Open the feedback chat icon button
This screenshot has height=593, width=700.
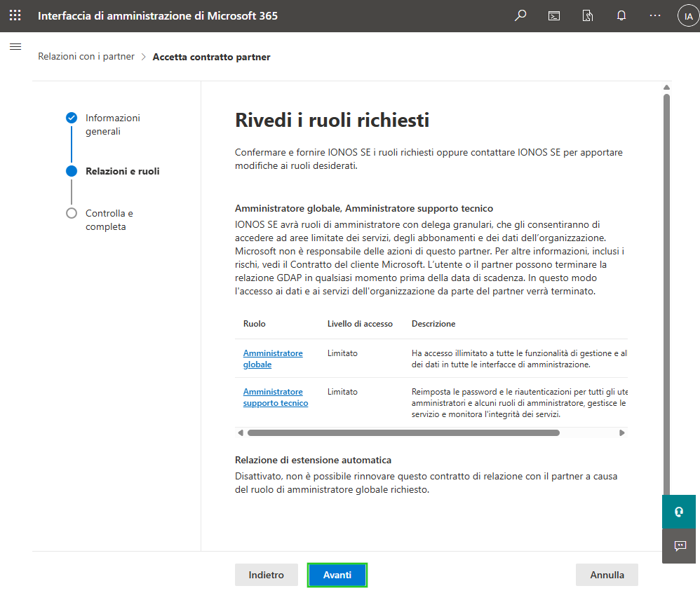(x=679, y=546)
